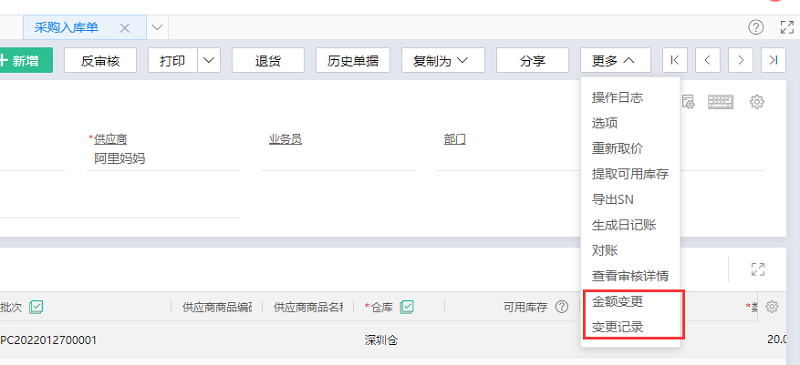Collapse the 更多 menu
This screenshot has width=800, height=365.
615,60
